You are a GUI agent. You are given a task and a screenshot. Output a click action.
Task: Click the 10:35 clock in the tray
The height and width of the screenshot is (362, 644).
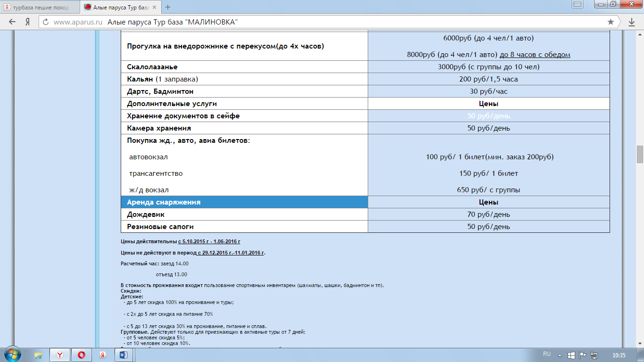pos(618,355)
